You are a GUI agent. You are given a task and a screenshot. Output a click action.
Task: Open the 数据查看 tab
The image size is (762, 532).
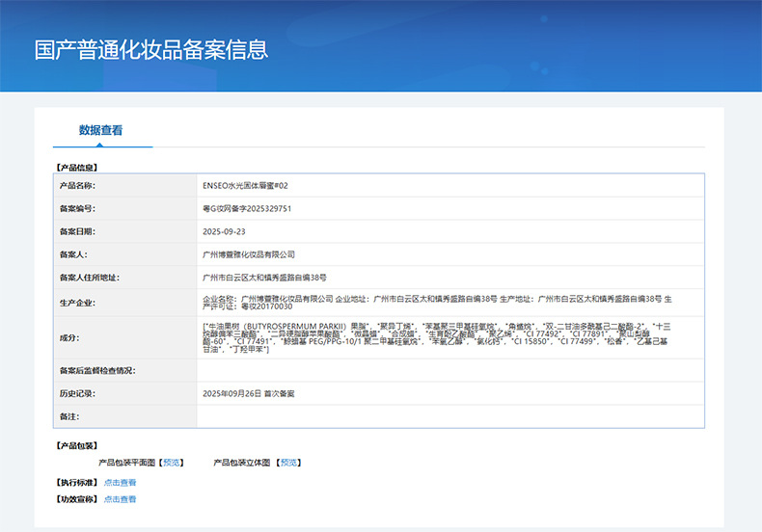100,130
